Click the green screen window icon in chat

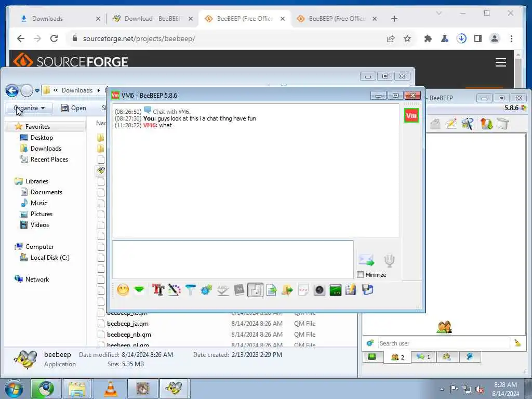click(x=335, y=290)
